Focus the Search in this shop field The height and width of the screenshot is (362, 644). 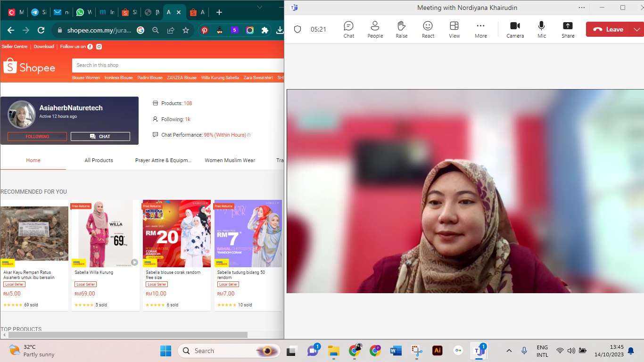178,65
